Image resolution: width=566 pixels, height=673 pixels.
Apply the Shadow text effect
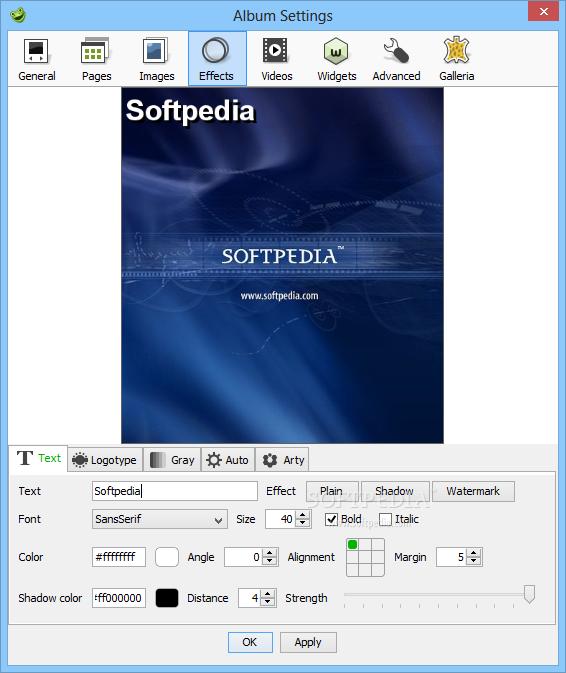[x=395, y=491]
